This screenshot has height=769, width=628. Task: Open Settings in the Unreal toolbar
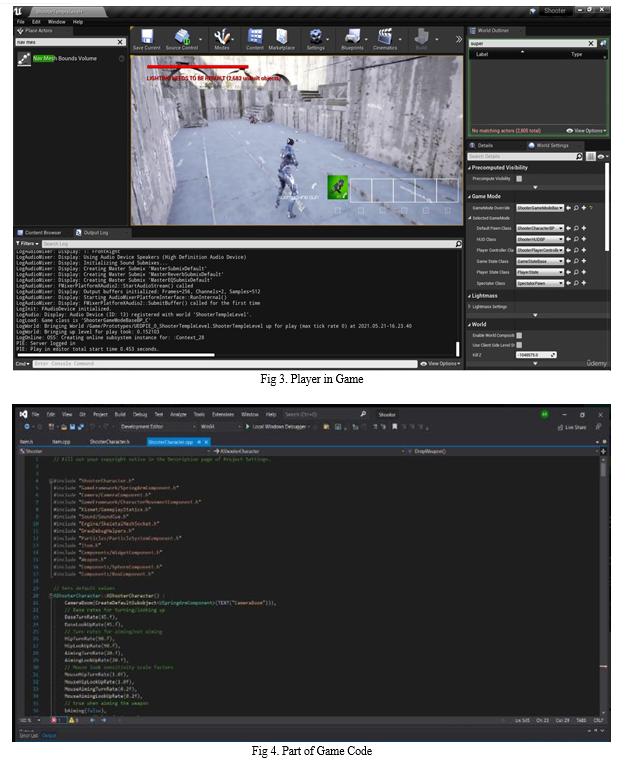tap(315, 40)
